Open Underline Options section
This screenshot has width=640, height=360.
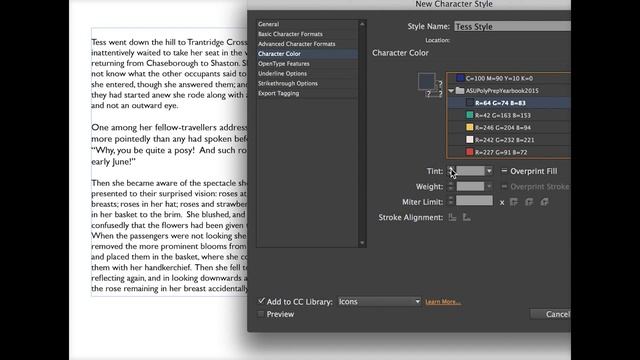click(x=307, y=73)
